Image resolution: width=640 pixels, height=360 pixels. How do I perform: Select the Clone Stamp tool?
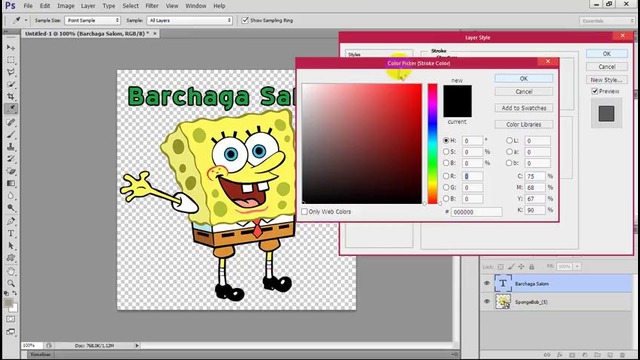click(x=11, y=147)
